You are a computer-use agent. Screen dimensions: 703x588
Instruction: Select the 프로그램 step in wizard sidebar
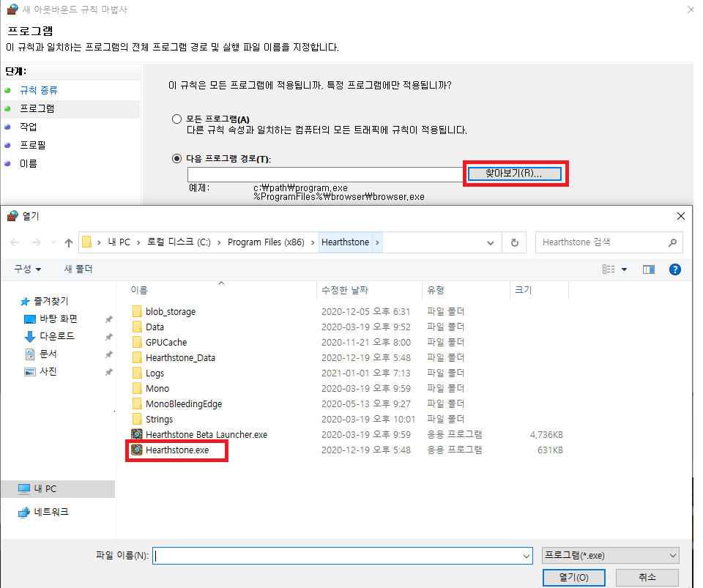coord(37,108)
